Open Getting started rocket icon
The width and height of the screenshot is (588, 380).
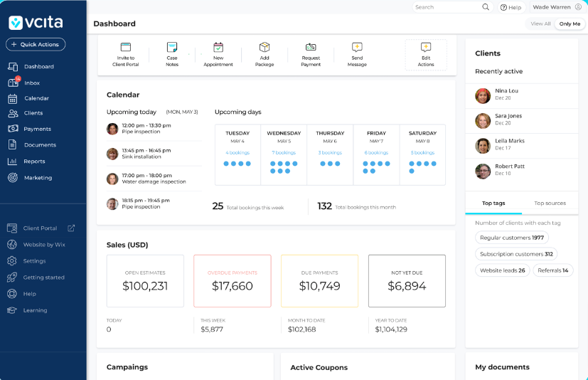click(x=12, y=278)
